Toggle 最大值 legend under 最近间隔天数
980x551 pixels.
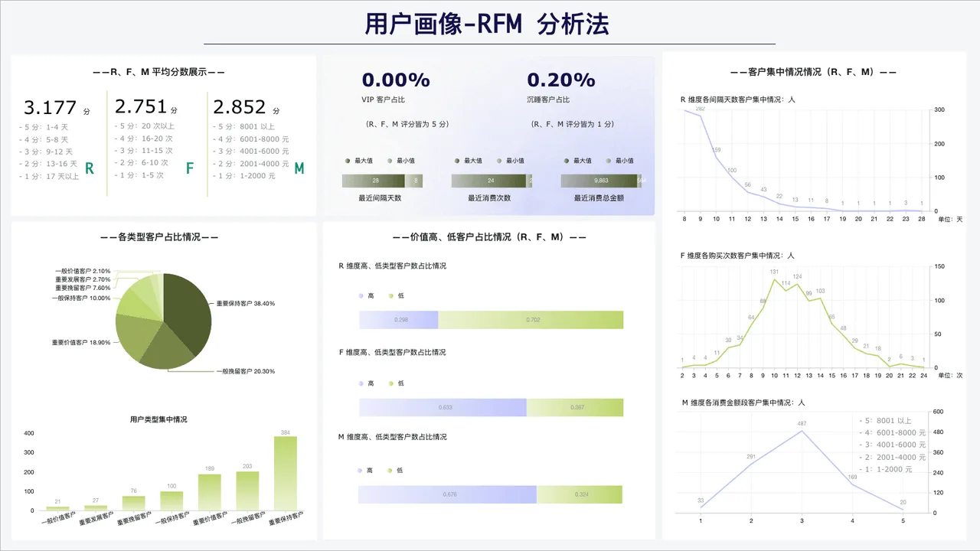pos(357,161)
